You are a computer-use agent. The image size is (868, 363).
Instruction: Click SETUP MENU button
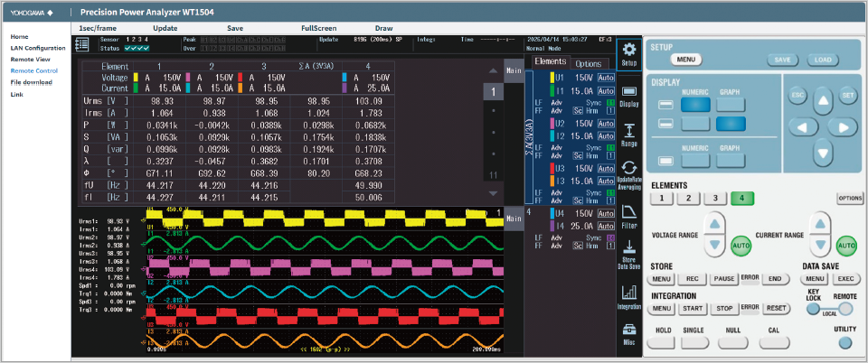(x=686, y=59)
